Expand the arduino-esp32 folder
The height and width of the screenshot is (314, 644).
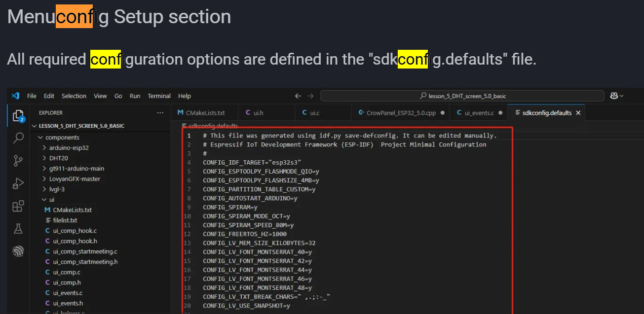69,147
